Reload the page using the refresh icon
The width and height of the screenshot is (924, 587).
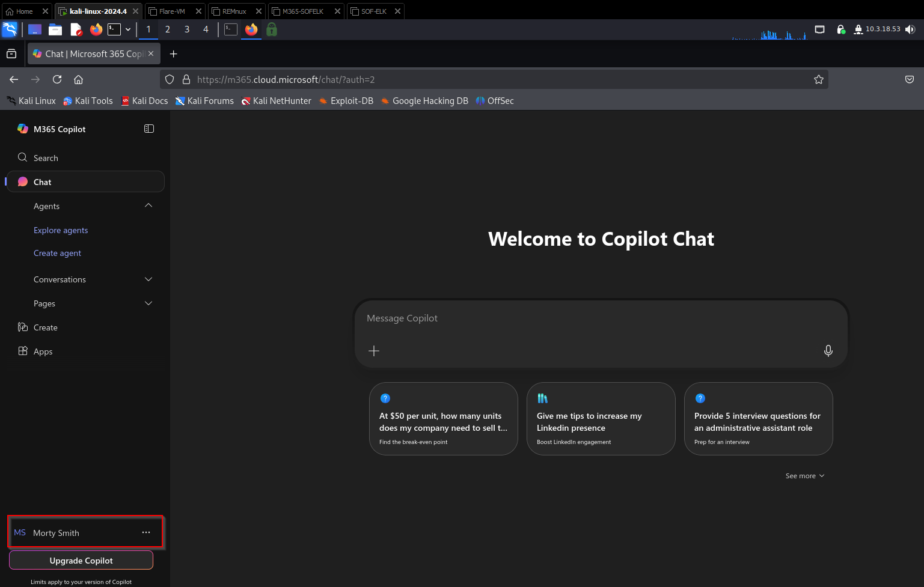[x=57, y=79]
